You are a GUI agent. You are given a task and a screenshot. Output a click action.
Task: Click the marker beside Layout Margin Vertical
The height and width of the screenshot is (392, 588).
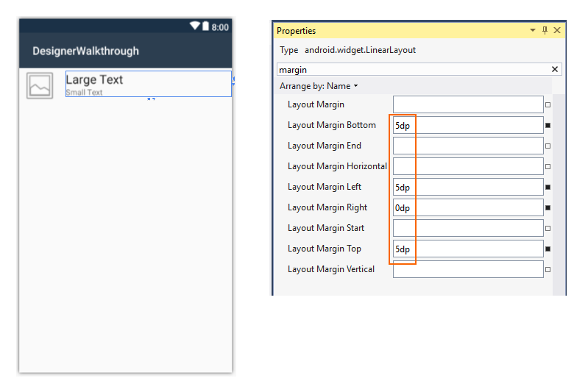coord(548,270)
